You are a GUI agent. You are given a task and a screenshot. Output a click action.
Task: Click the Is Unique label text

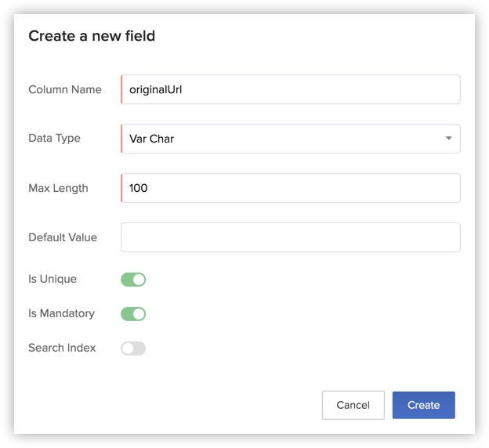(53, 279)
